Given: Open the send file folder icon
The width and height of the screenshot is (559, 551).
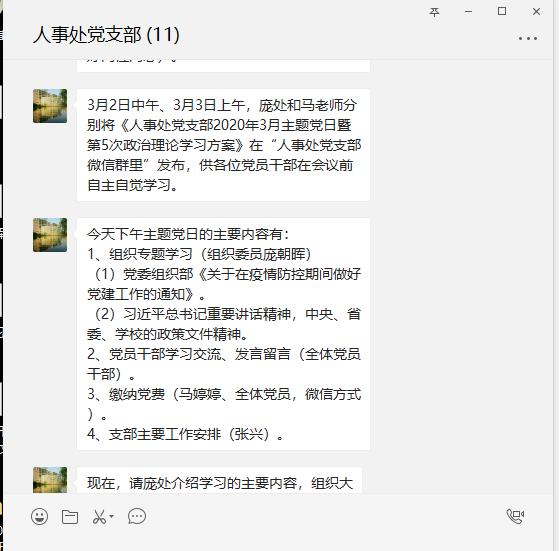Looking at the screenshot, I should click(x=70, y=516).
